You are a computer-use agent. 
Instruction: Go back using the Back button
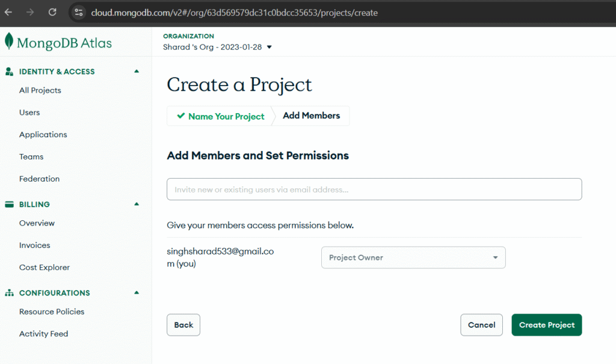click(183, 324)
